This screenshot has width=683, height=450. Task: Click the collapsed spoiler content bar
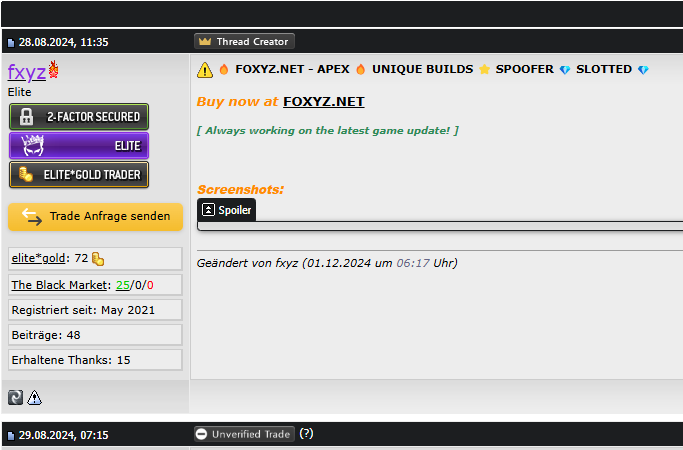coord(440,226)
